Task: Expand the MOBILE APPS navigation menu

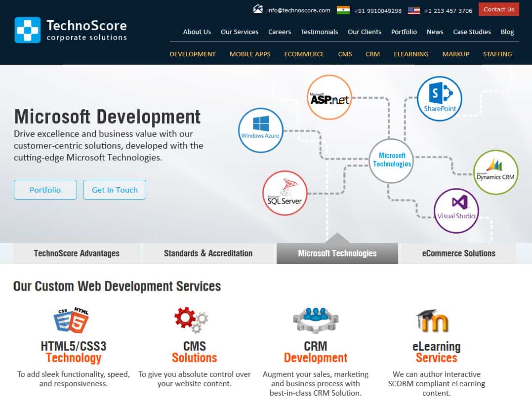Action: point(250,54)
